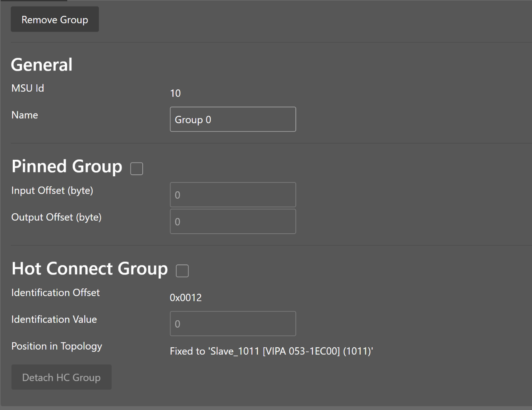This screenshot has width=532, height=410.
Task: Click the Pinned Group heading text
Action: click(67, 167)
